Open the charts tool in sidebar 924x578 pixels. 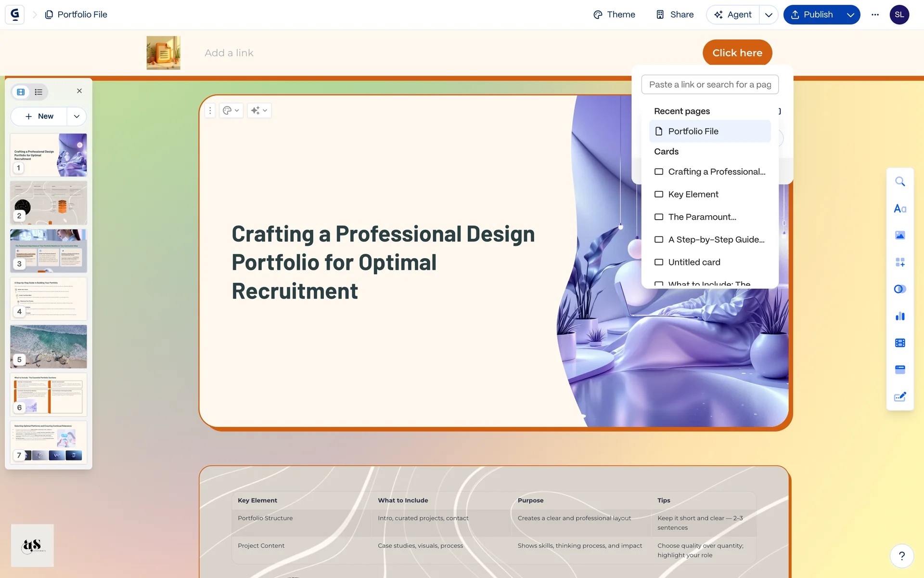[900, 316]
